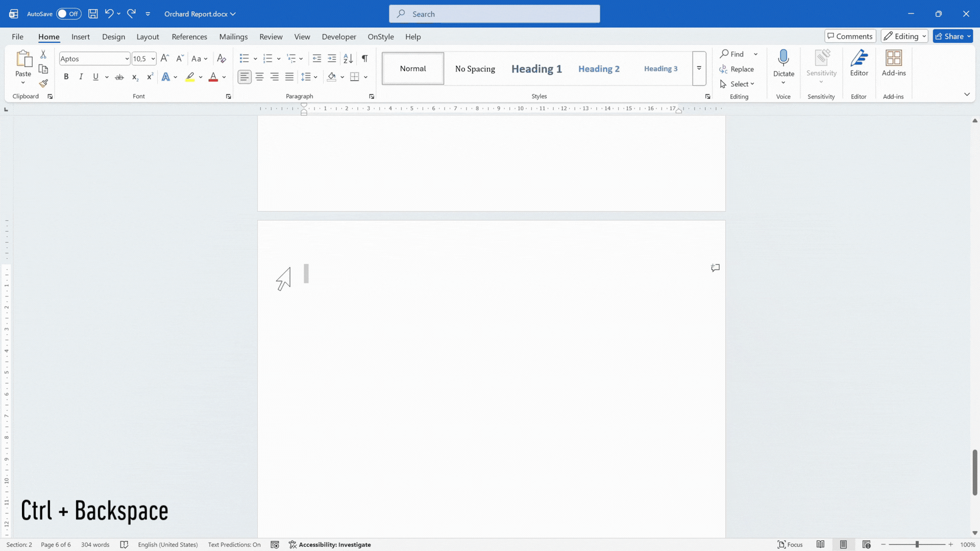980x551 pixels.
Task: Click in the Search box
Action: pos(495,14)
